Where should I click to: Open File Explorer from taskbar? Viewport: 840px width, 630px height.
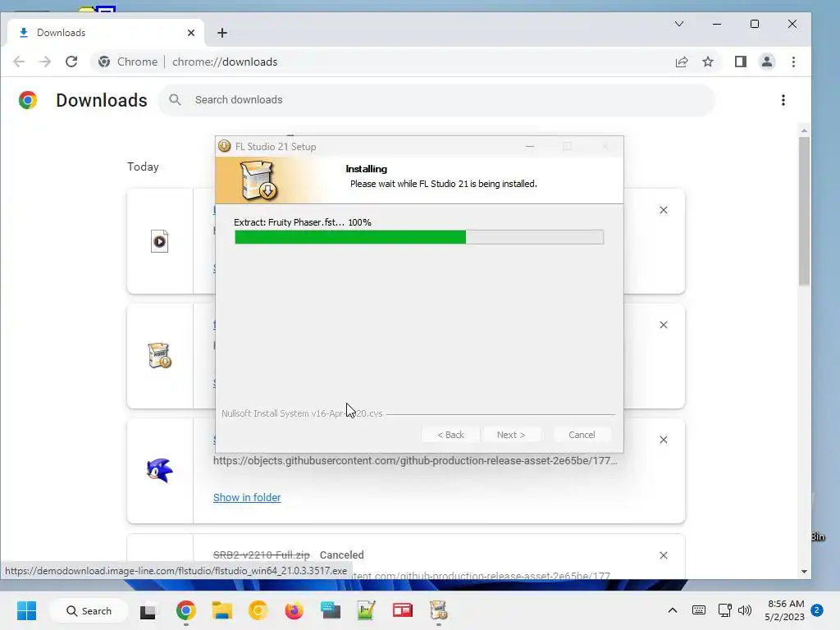[x=221, y=610]
